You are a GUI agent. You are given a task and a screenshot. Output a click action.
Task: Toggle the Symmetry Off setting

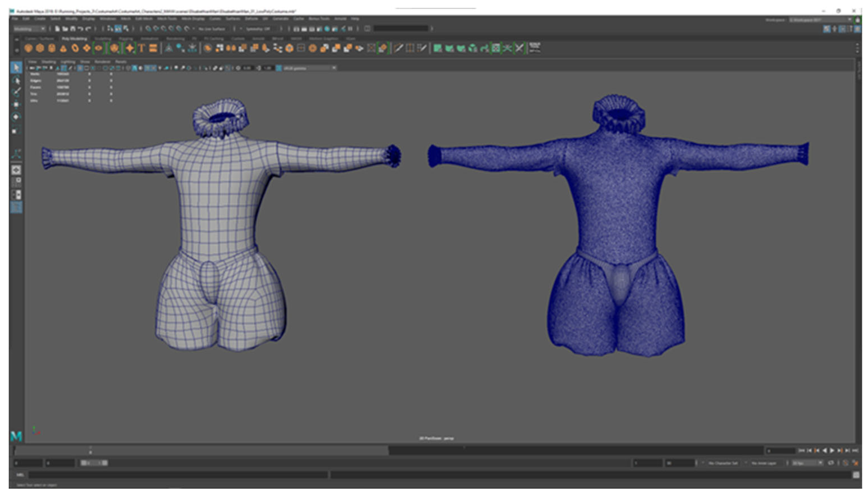click(x=258, y=29)
